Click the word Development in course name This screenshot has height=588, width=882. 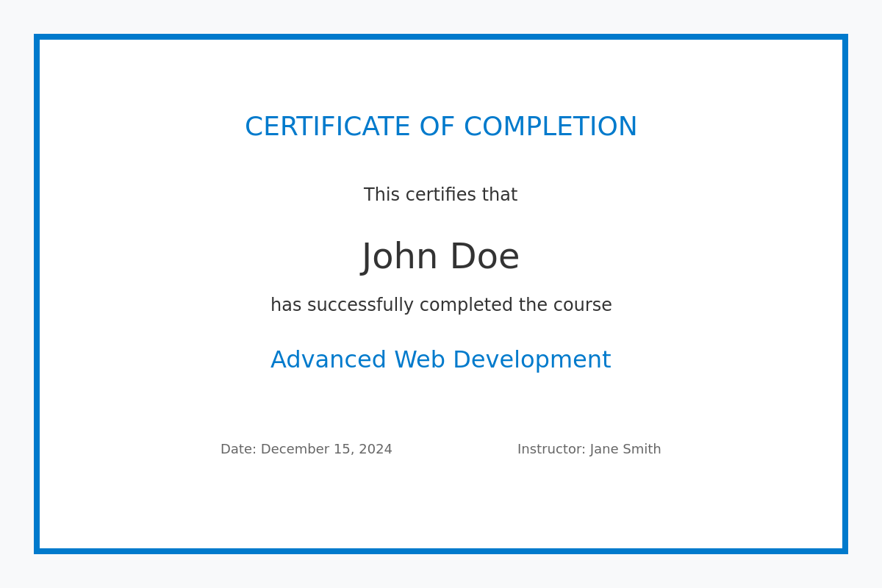pos(531,360)
